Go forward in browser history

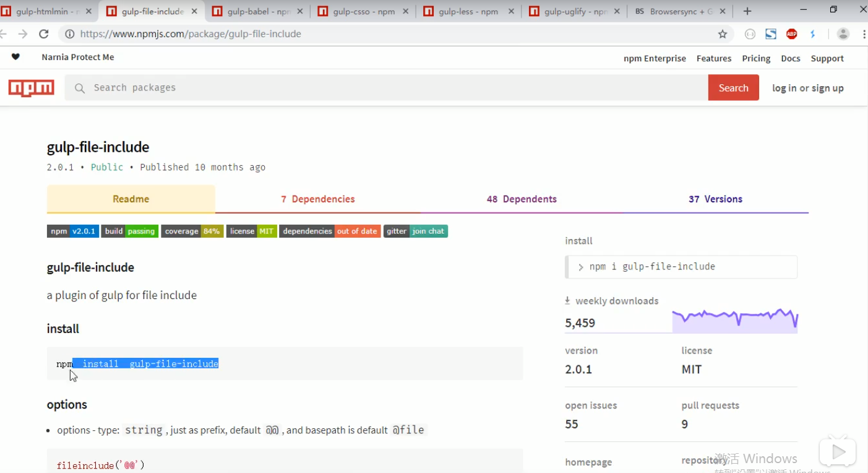(23, 34)
